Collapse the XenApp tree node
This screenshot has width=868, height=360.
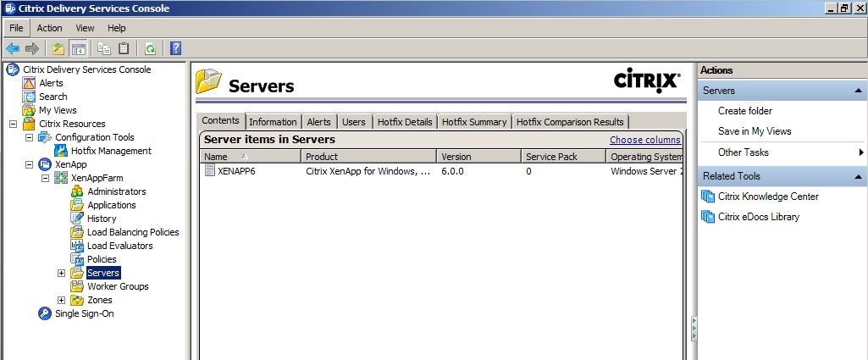point(30,164)
